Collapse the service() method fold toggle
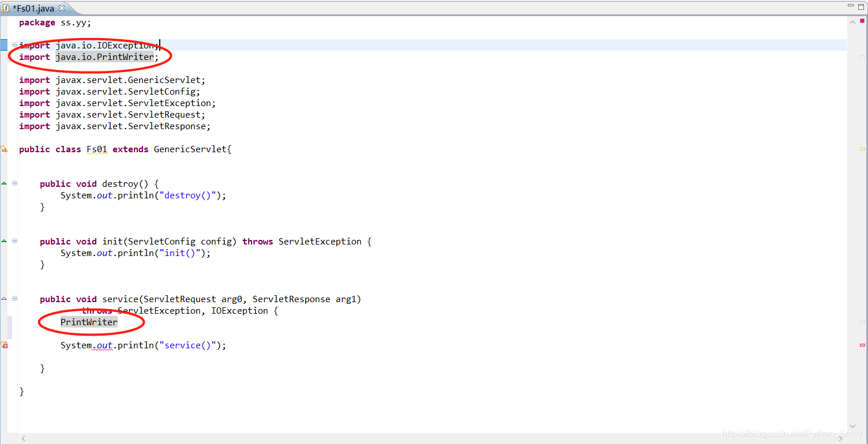 pos(14,299)
